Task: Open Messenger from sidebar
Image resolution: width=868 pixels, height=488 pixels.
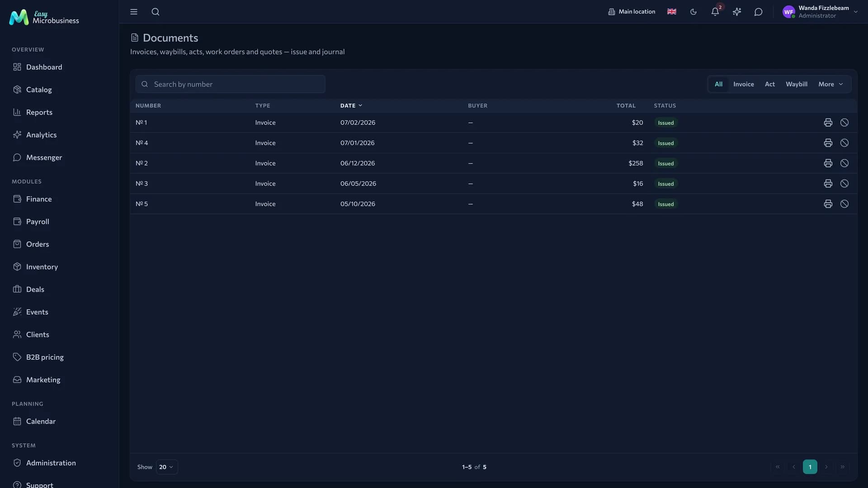Action: 59,157
